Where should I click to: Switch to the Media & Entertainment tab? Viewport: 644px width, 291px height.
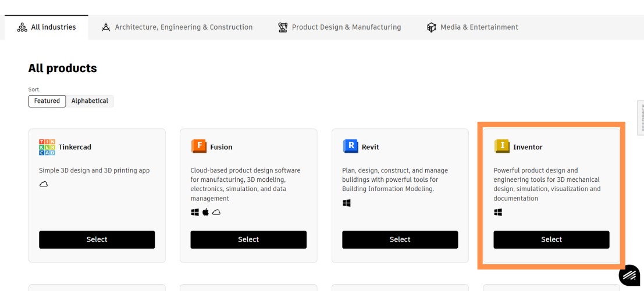tap(472, 27)
